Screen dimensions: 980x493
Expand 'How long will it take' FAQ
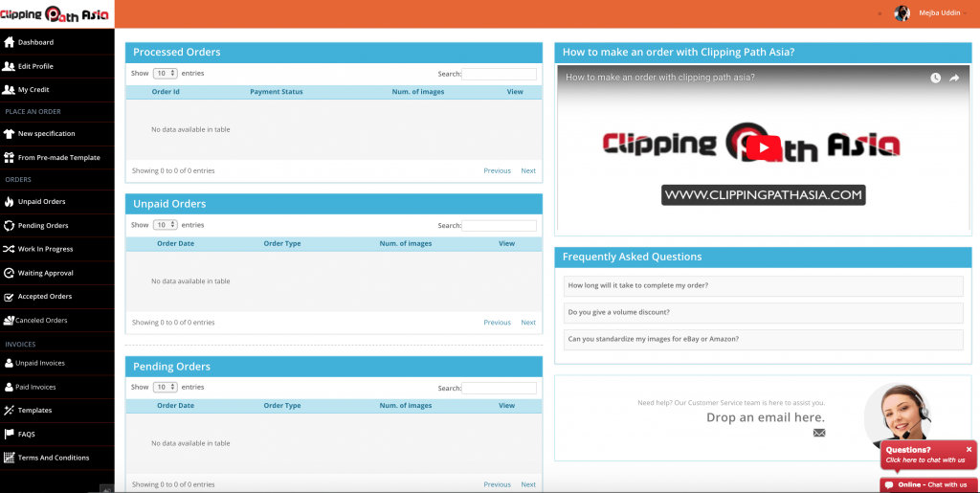point(763,286)
